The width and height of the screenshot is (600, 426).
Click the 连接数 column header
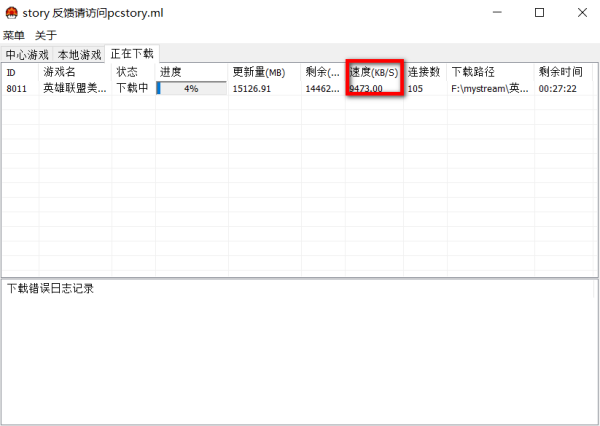(424, 72)
